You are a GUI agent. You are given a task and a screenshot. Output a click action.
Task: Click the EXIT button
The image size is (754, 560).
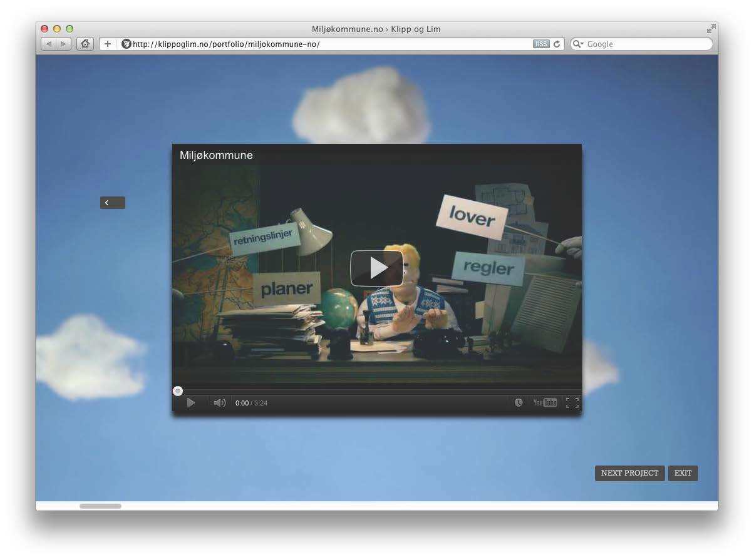683,473
